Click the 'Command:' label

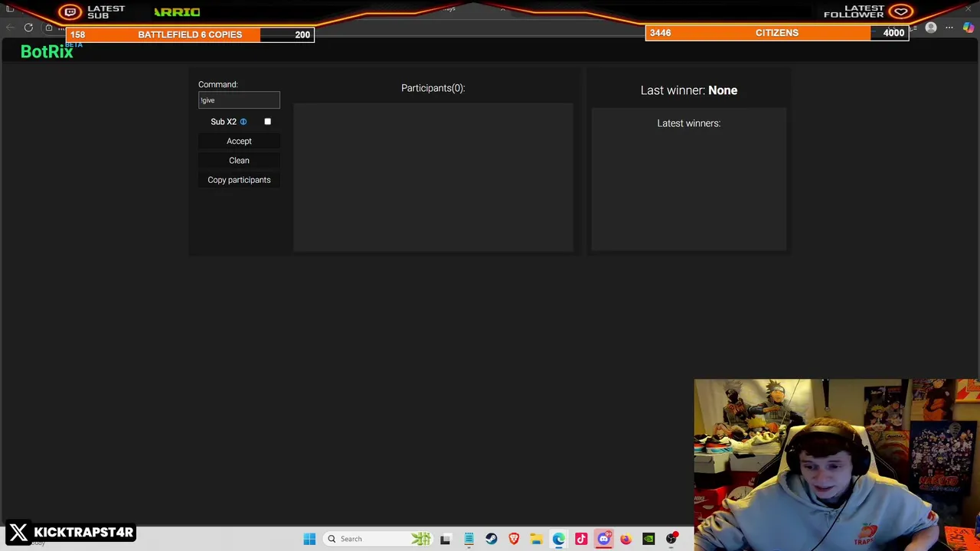pos(218,84)
